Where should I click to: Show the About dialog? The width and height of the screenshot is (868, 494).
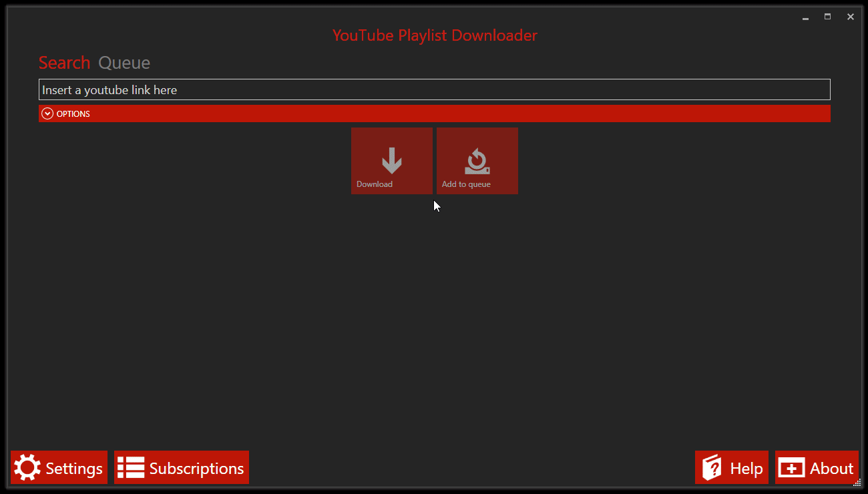[816, 467]
